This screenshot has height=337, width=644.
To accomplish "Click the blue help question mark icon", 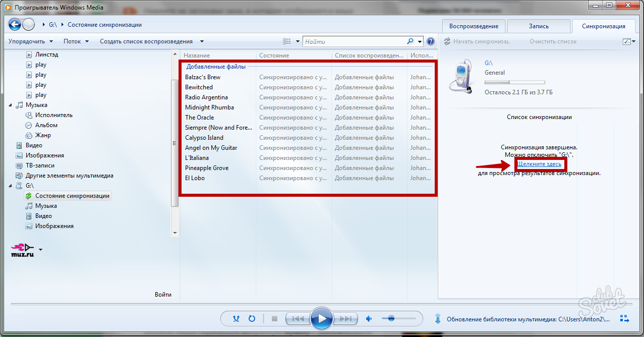I will [x=431, y=41].
